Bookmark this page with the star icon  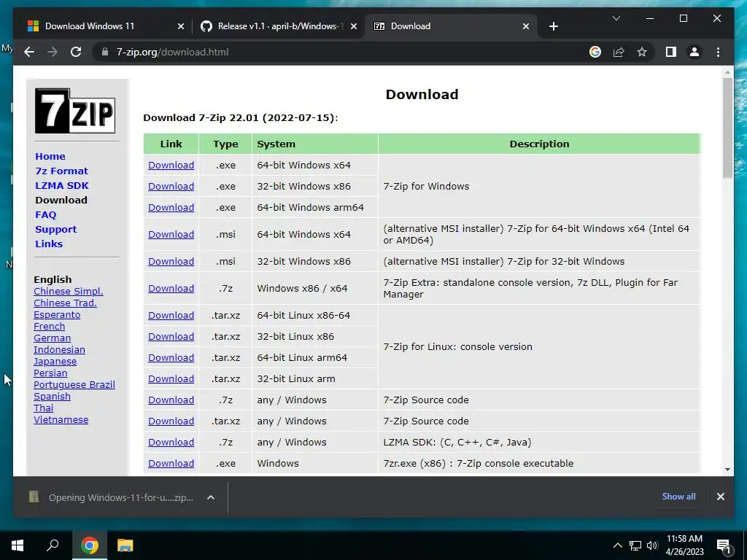(x=642, y=52)
